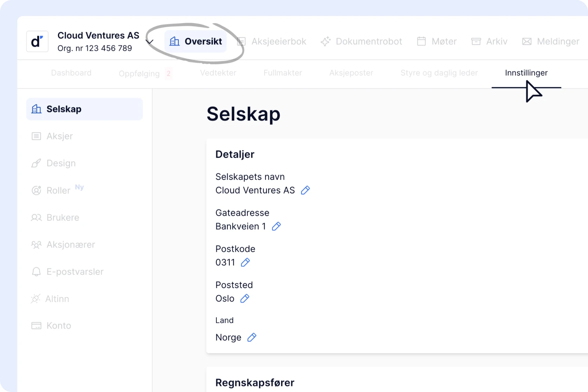Expand the company selector chevron
Viewport: 588px width, 392px height.
(x=149, y=42)
